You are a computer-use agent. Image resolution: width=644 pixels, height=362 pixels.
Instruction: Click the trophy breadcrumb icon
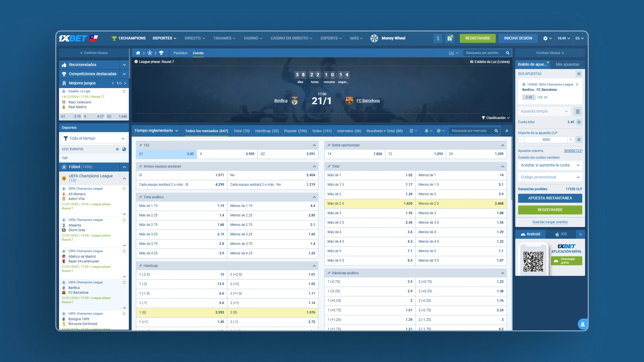click(161, 53)
